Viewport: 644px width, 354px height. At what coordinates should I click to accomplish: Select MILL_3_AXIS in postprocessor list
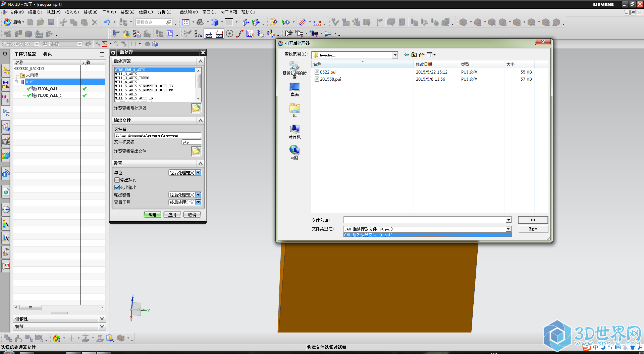[126, 74]
